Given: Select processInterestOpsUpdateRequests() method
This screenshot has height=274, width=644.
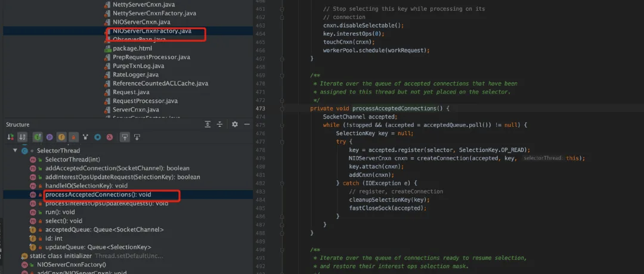Looking at the screenshot, I should point(106,204).
